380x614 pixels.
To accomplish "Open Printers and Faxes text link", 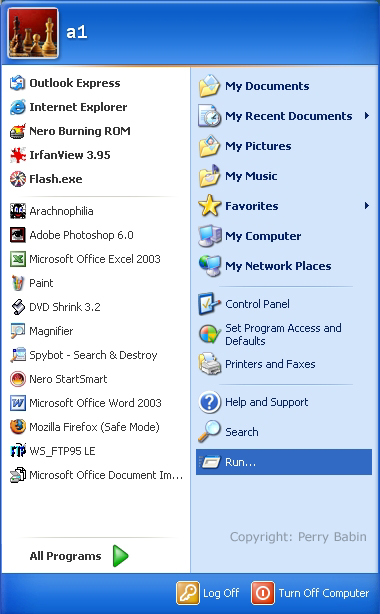I will (270, 364).
